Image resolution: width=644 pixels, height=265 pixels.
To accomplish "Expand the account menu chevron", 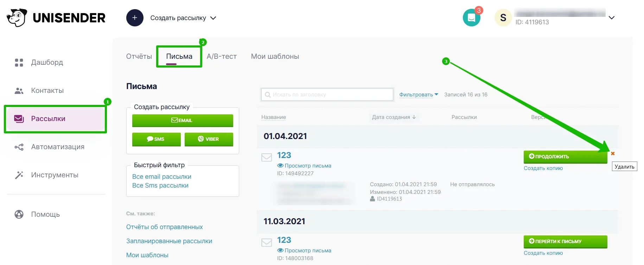I will [x=612, y=18].
